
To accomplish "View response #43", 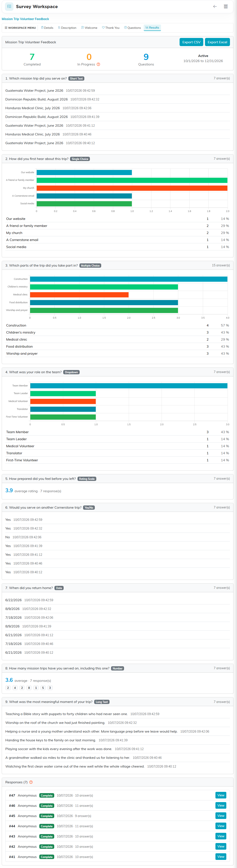I will click(221, 836).
